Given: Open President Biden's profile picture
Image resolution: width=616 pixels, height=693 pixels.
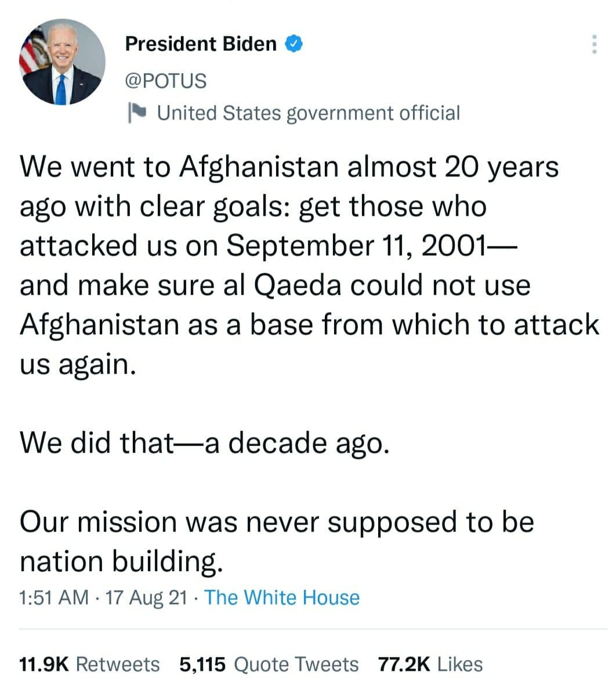Looking at the screenshot, I should (63, 62).
